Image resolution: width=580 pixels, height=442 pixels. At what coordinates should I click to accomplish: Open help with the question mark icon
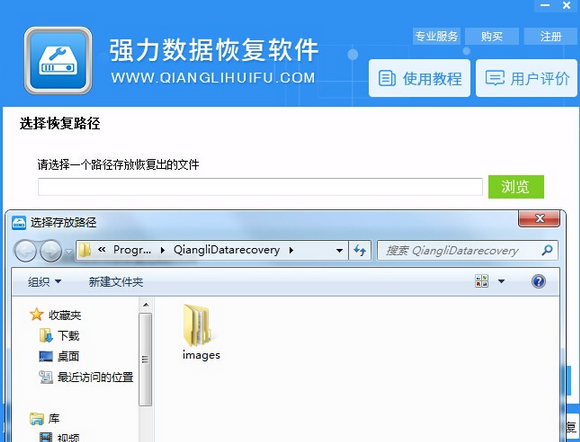[539, 281]
